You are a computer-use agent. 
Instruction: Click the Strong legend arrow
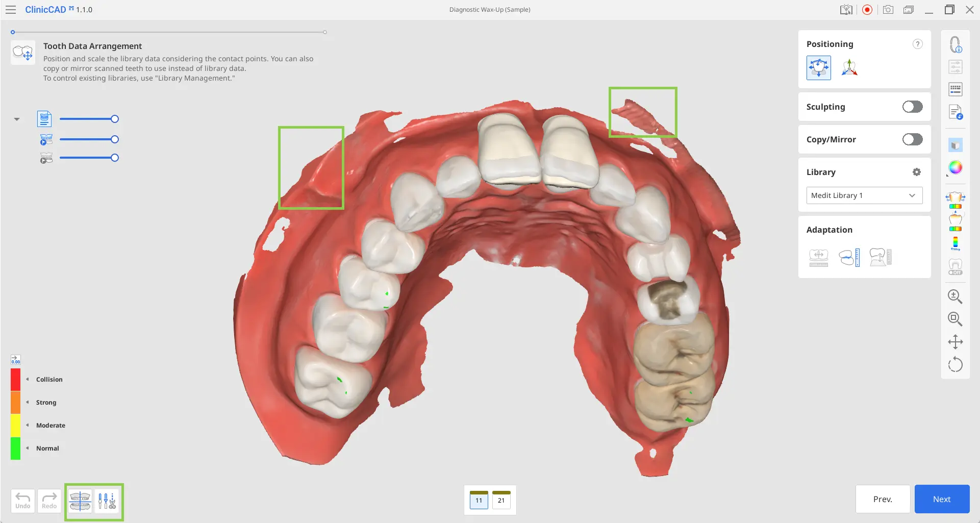tap(28, 402)
